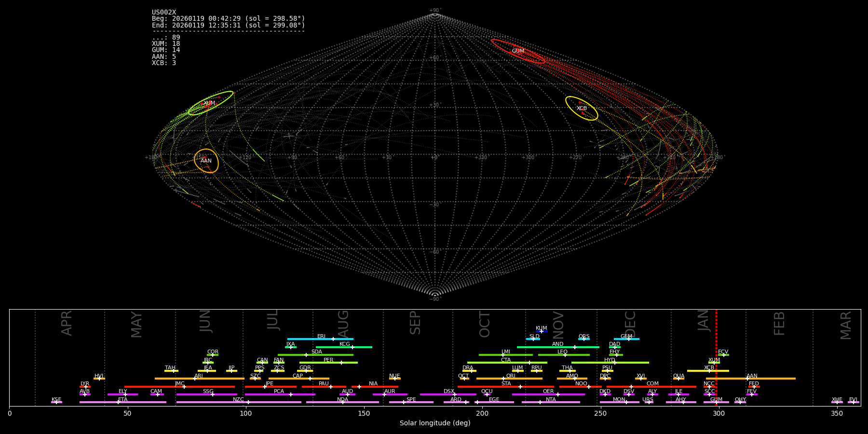Click the URS shower bar in the timeline

(649, 402)
